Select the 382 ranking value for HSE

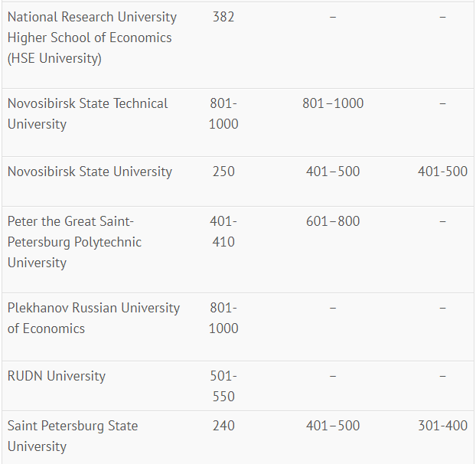point(223,17)
